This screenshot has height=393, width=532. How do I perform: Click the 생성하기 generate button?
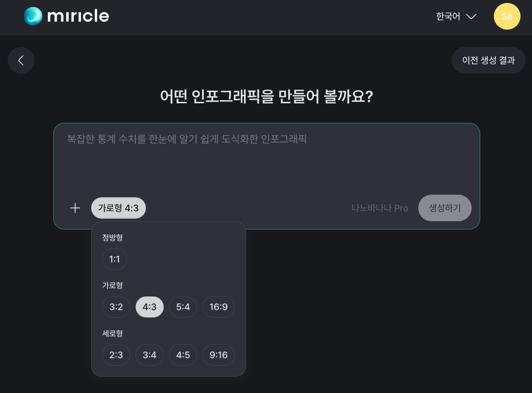coord(445,208)
